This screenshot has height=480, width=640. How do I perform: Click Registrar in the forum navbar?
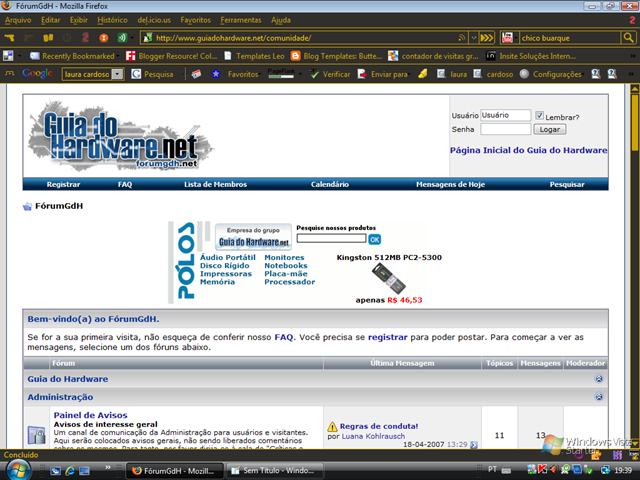[x=63, y=184]
